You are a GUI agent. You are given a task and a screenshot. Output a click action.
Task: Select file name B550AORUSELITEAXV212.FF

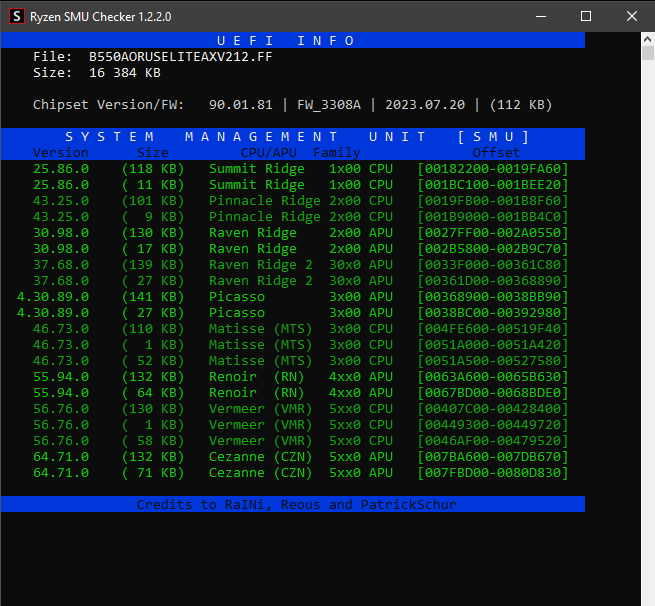[180, 57]
